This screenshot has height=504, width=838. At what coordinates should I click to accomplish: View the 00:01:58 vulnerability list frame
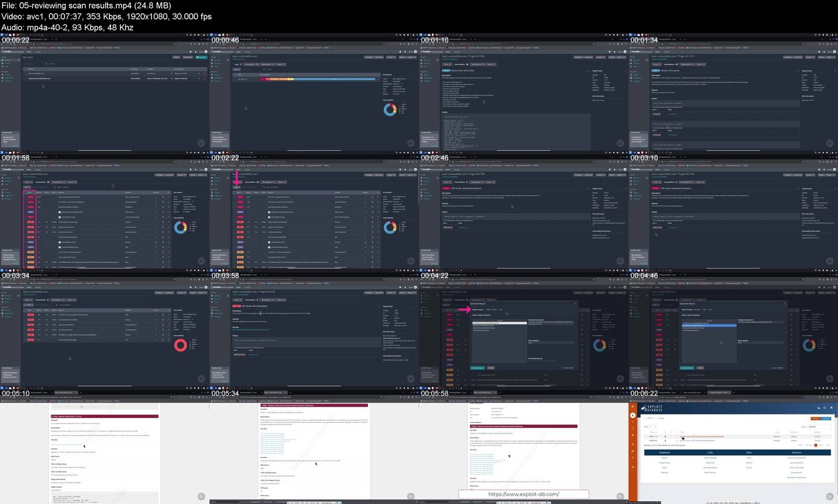(105, 211)
